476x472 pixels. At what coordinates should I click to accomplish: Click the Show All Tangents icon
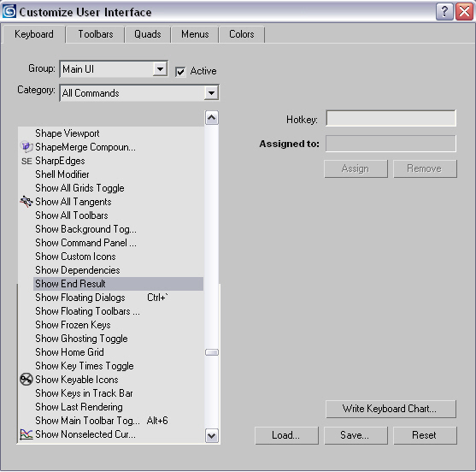click(x=26, y=202)
